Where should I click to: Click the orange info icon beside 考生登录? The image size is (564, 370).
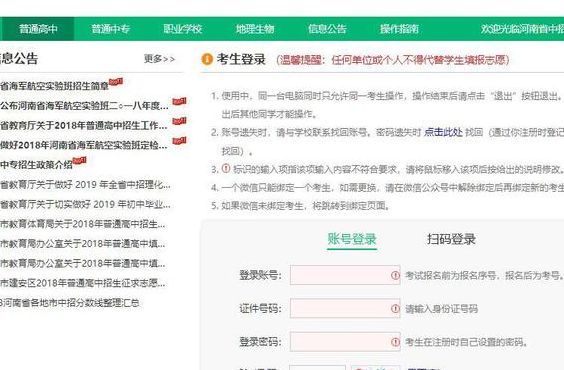[x=207, y=59]
